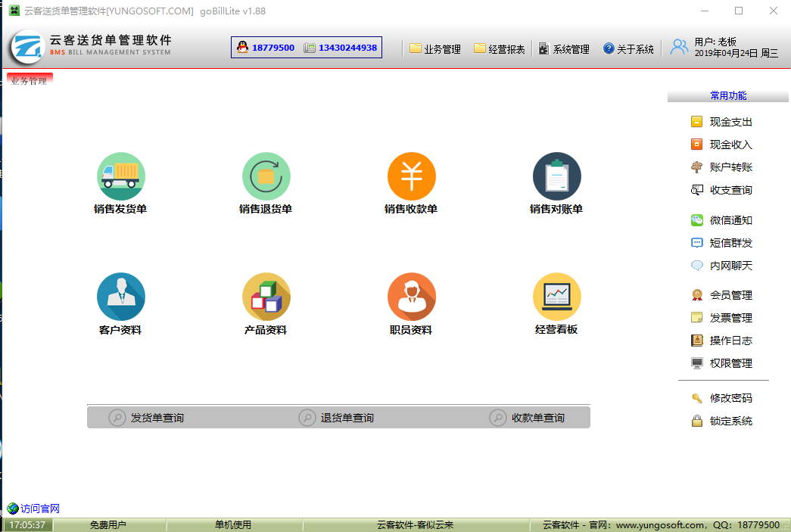Click the 会员管理 medal icon
The height and width of the screenshot is (532, 791).
[x=696, y=295]
